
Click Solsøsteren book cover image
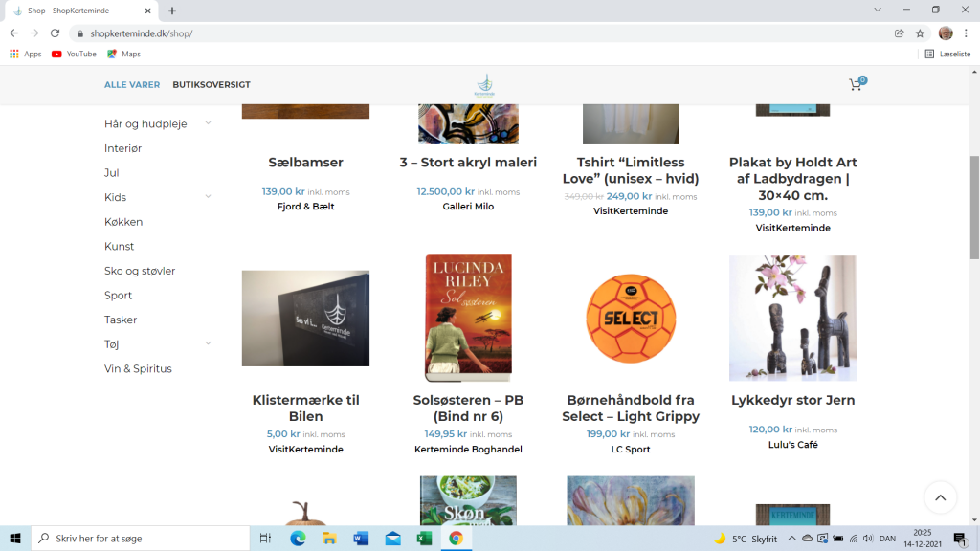[x=468, y=318]
